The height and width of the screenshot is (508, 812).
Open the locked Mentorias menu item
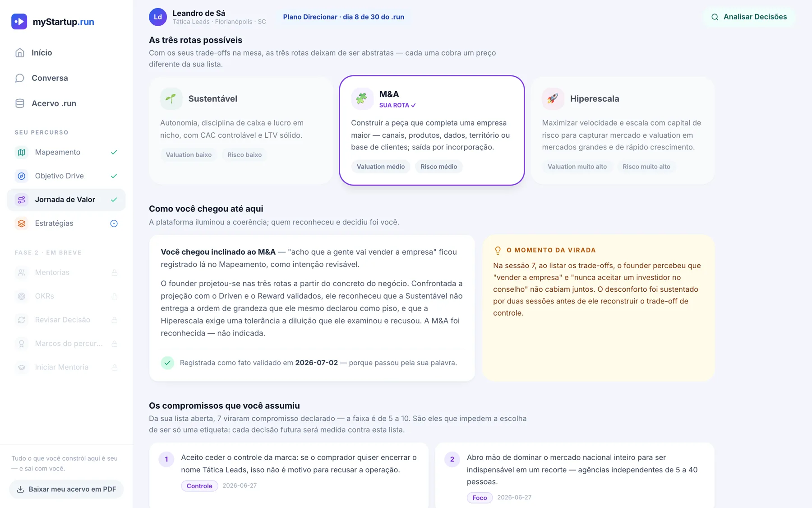[x=66, y=272]
